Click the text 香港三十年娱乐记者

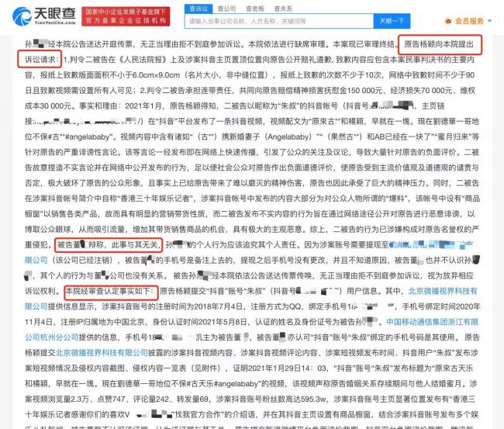pos(155,199)
